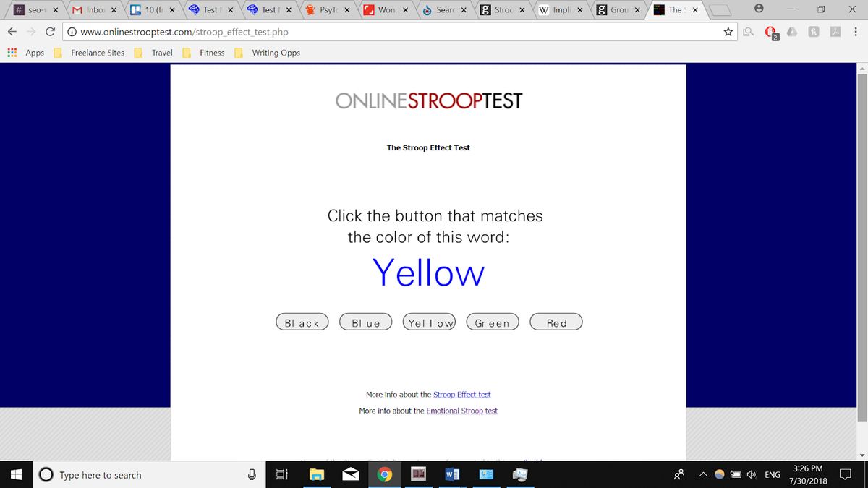Click the Google Drive extension icon

pos(793,33)
